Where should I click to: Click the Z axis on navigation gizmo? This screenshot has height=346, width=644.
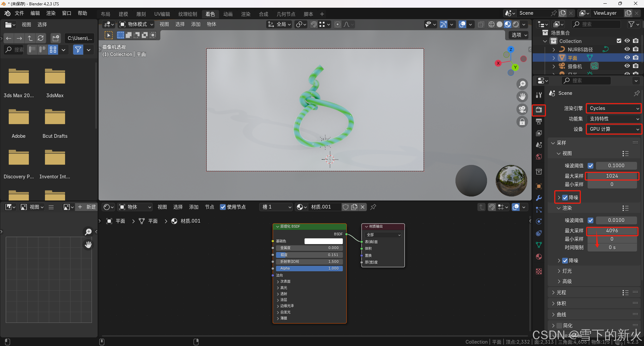[x=511, y=49]
